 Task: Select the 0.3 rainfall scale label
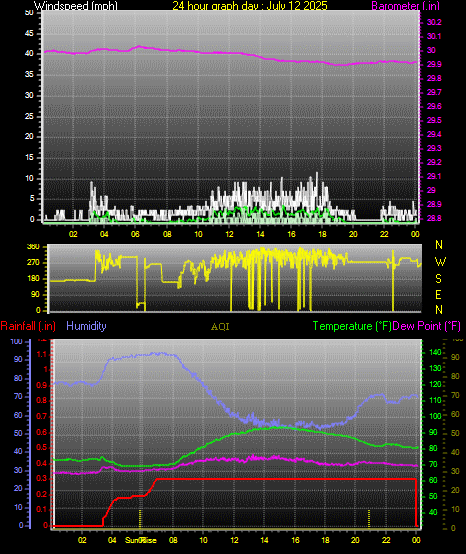(x=42, y=478)
